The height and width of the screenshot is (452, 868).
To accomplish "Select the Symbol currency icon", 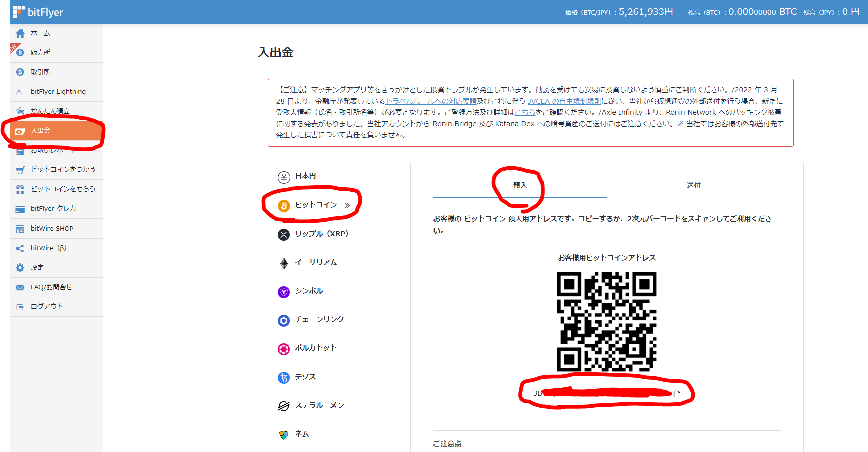I will [284, 292].
